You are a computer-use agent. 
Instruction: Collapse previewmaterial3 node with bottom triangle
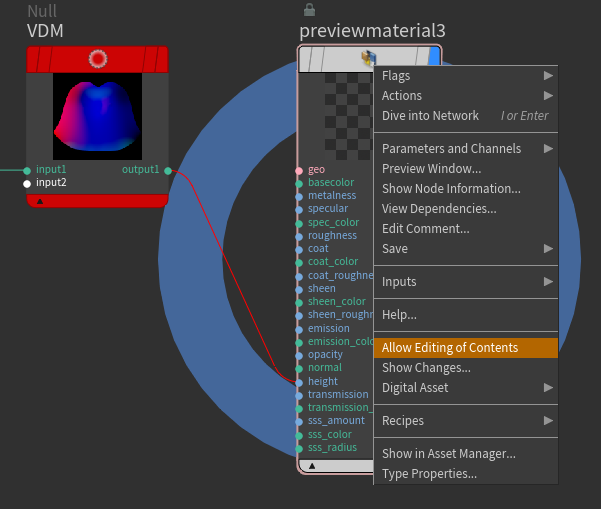coord(312,466)
